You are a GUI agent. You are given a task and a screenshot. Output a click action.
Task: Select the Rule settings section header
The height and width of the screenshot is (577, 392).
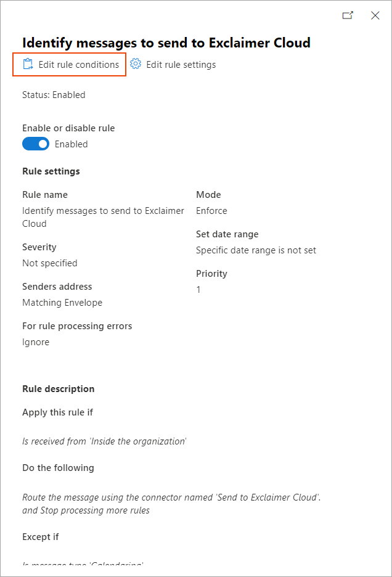tap(51, 171)
